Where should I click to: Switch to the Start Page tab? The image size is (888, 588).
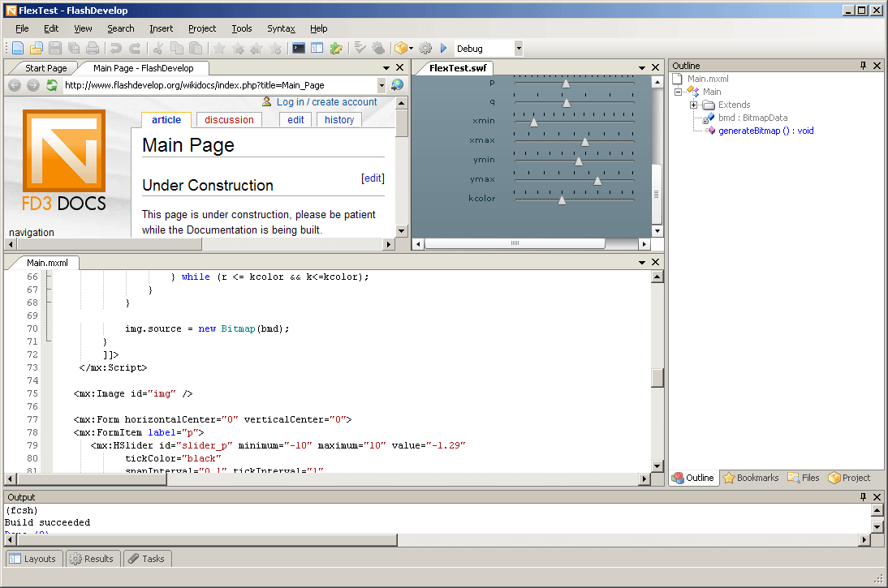tap(46, 68)
